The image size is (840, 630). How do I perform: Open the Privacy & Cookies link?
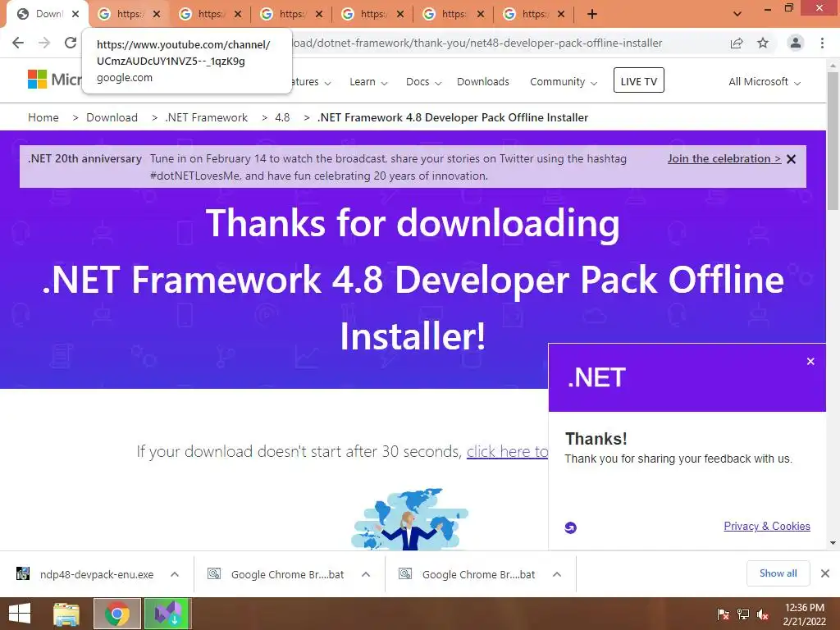tap(767, 526)
